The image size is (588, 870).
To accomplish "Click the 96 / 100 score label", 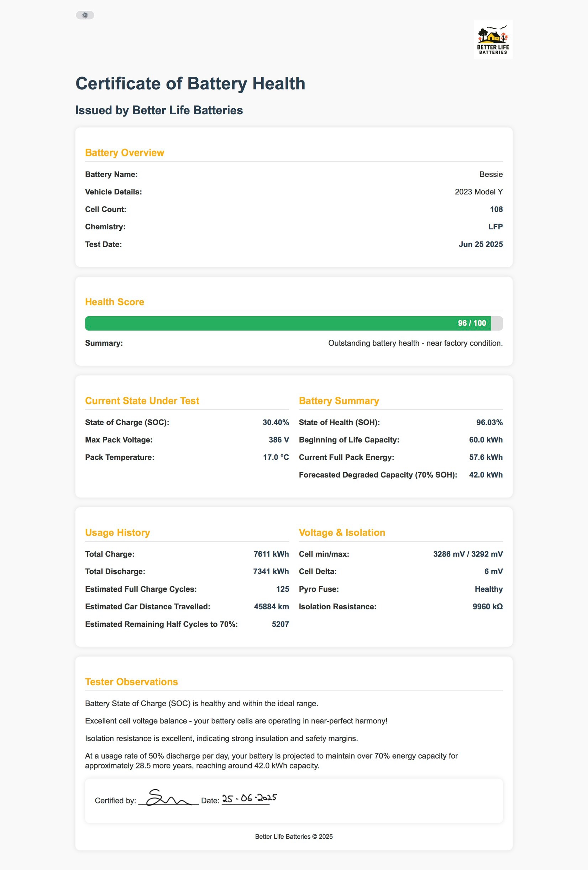I will point(472,323).
